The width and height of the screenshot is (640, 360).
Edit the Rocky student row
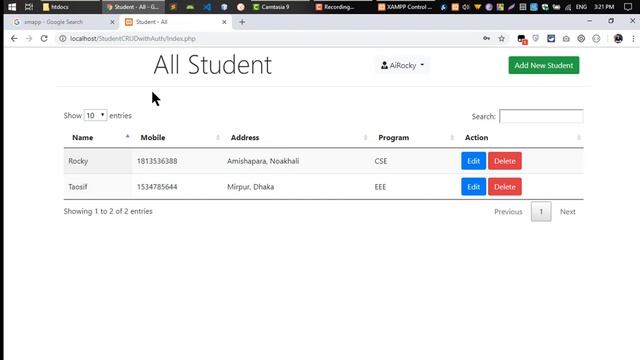pos(473,161)
